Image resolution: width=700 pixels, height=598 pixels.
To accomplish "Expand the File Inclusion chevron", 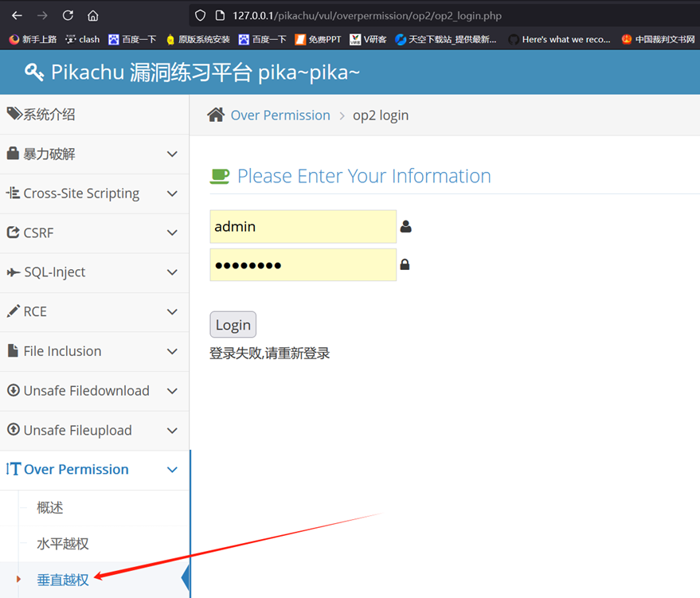I will (x=172, y=351).
